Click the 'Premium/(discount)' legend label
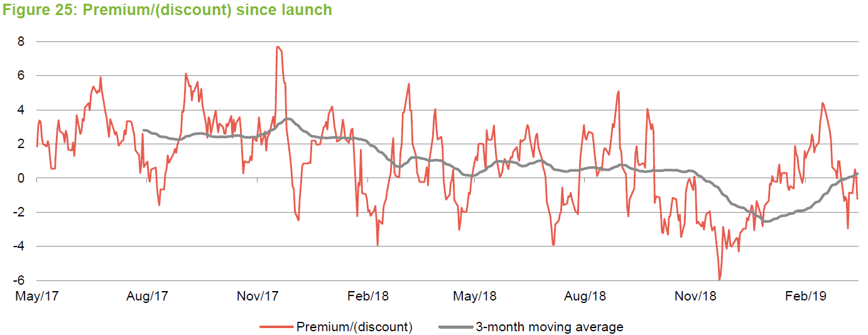868x335 pixels. point(354,326)
